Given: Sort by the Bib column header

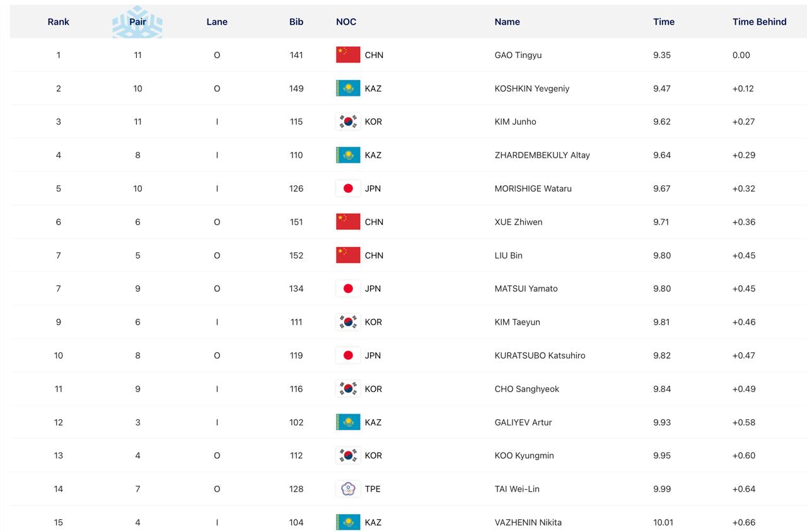Looking at the screenshot, I should [x=296, y=21].
